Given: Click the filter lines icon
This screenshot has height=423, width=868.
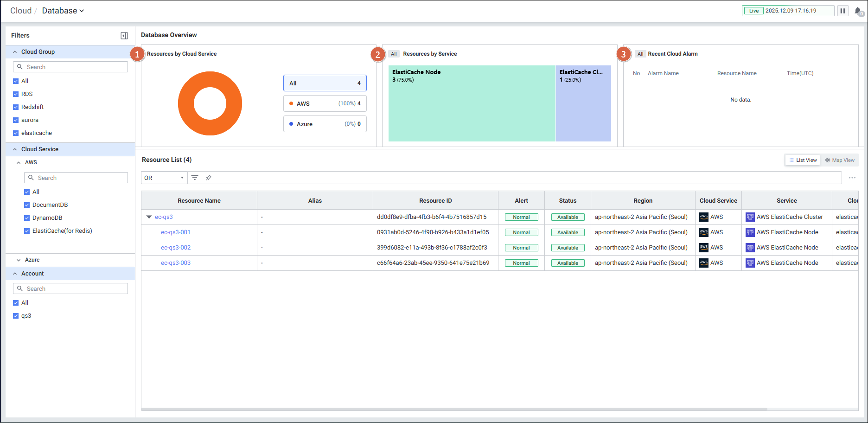Looking at the screenshot, I should tap(195, 178).
